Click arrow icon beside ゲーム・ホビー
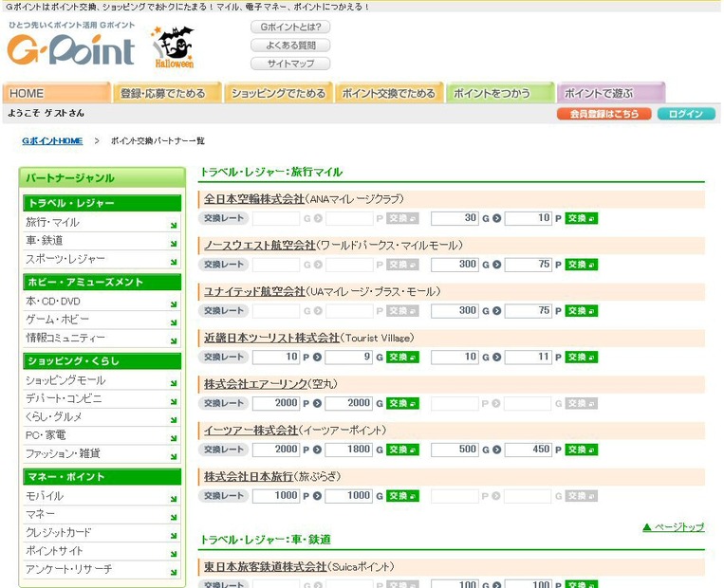The width and height of the screenshot is (724, 588). click(x=173, y=322)
